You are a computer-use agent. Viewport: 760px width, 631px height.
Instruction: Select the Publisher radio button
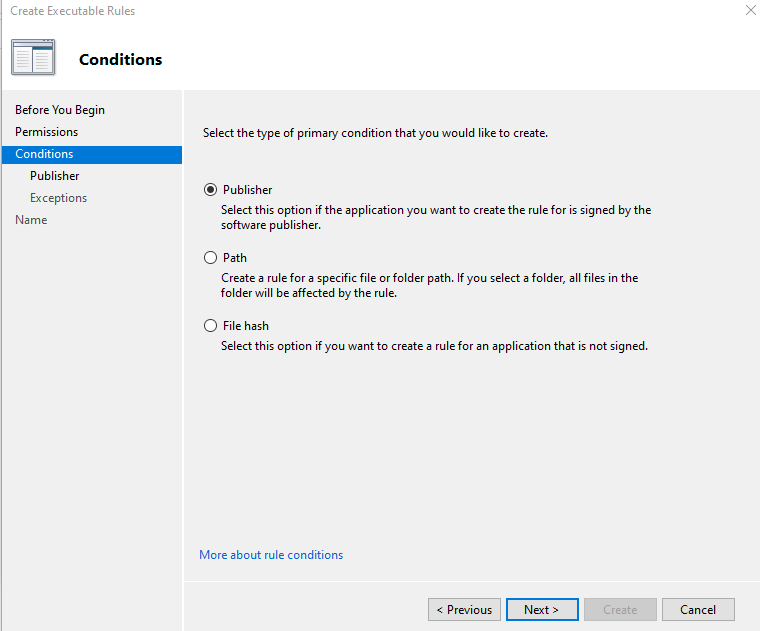point(210,189)
